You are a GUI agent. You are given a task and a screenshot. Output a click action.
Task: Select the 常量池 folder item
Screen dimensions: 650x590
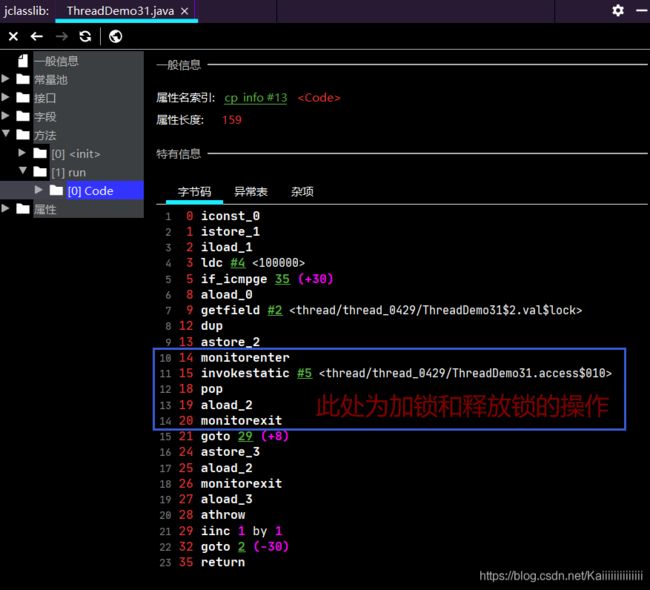click(51, 80)
